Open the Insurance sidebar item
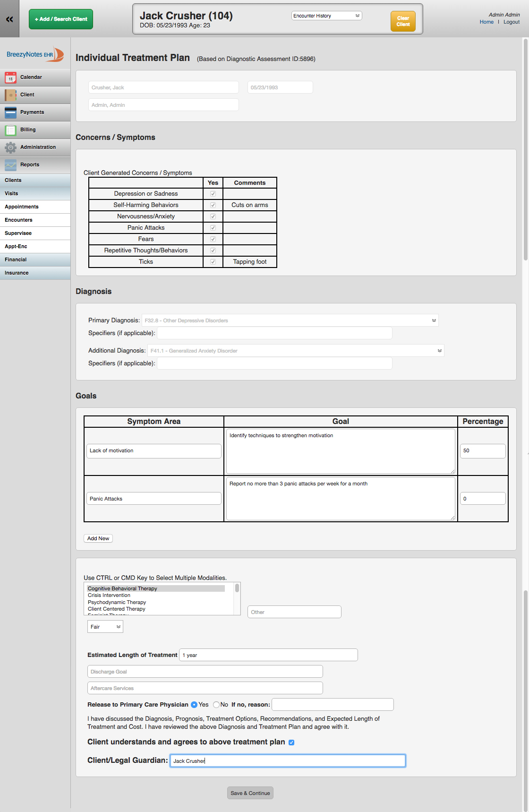Image resolution: width=529 pixels, height=812 pixels. coord(35,273)
